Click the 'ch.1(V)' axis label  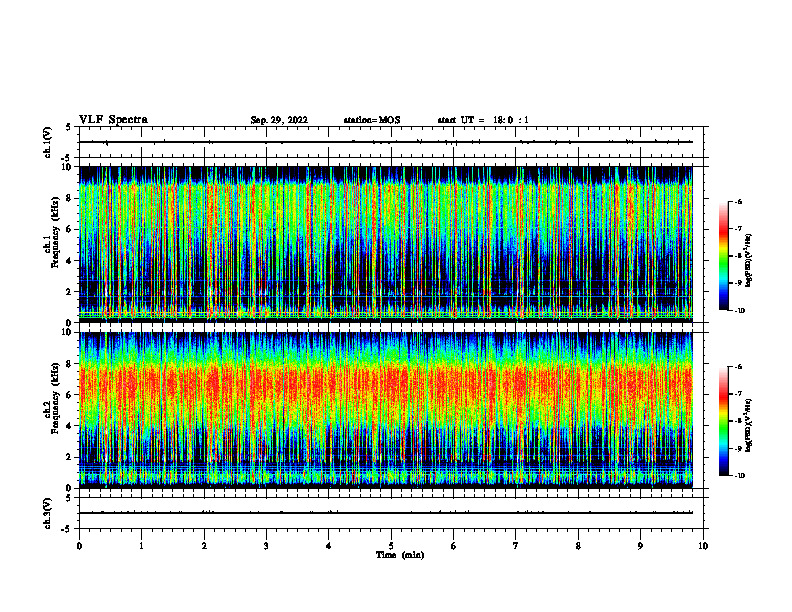[x=47, y=142]
